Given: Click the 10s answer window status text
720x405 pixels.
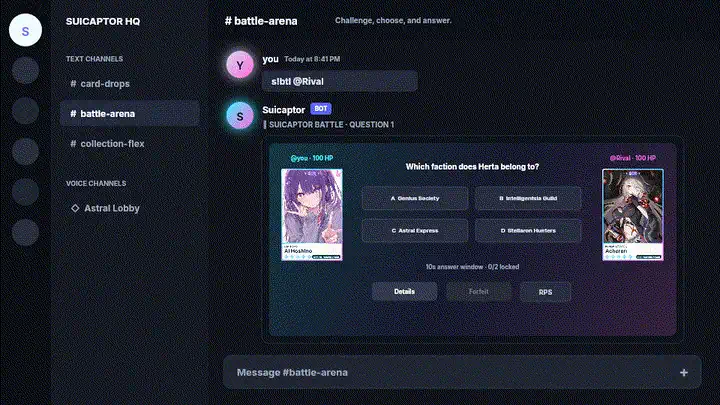Looking at the screenshot, I should [472, 267].
